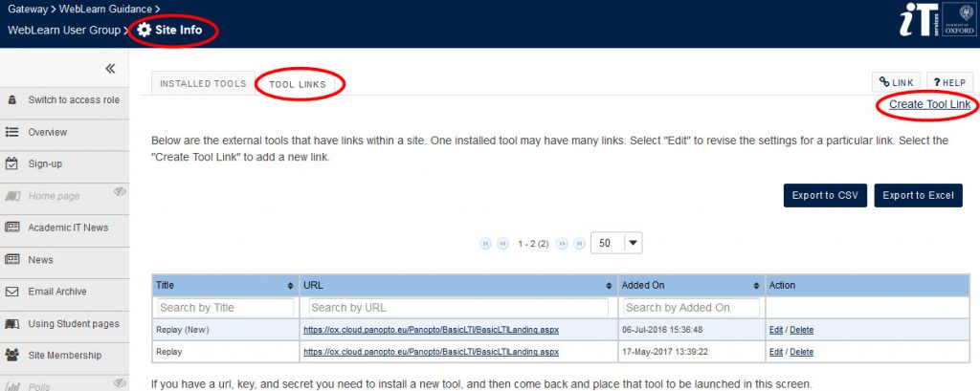Toggle the Polls hidden eye icon
Image resolution: width=980 pixels, height=391 pixels.
pyautogui.click(x=120, y=383)
